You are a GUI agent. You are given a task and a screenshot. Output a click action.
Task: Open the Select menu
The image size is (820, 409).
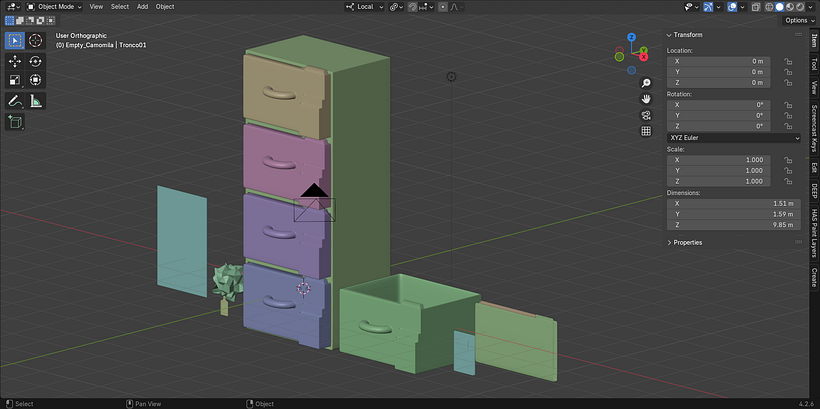120,7
